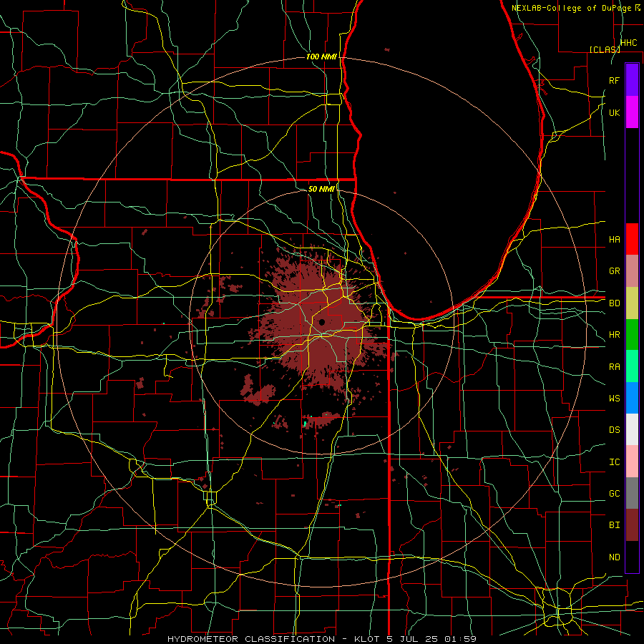Screen dimensions: 644x644
Task: Click the UK magenta legend swatch
Action: tap(632, 112)
